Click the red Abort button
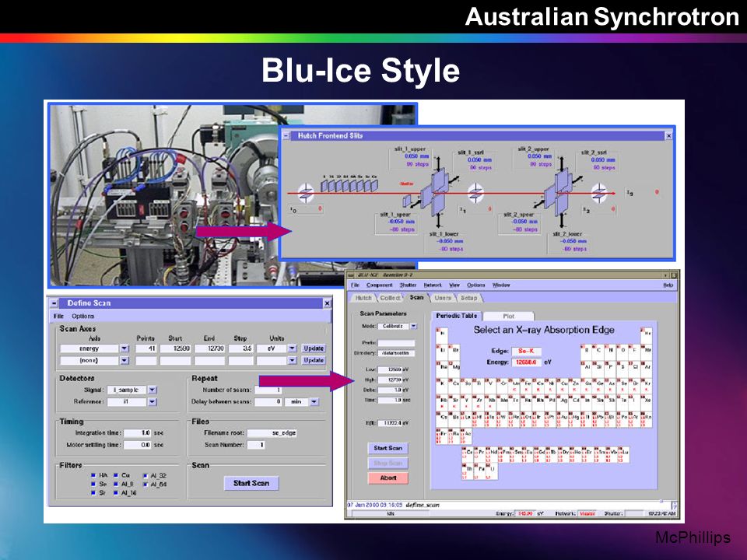 coord(388,478)
